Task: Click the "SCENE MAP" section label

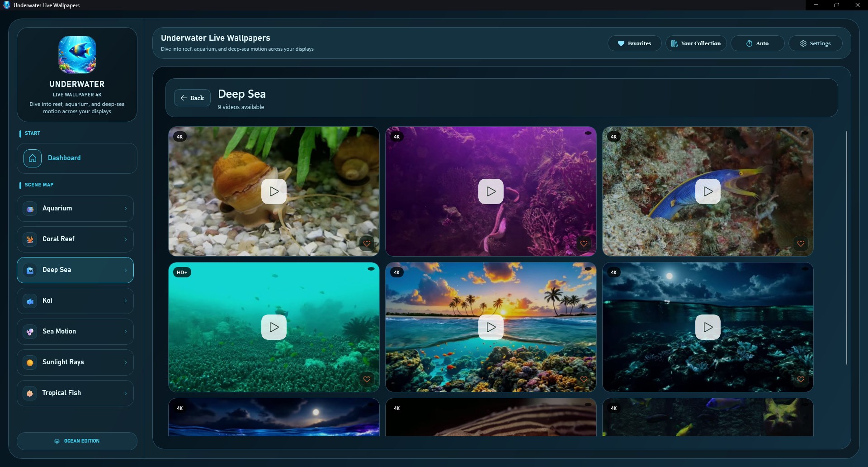Action: (x=39, y=185)
